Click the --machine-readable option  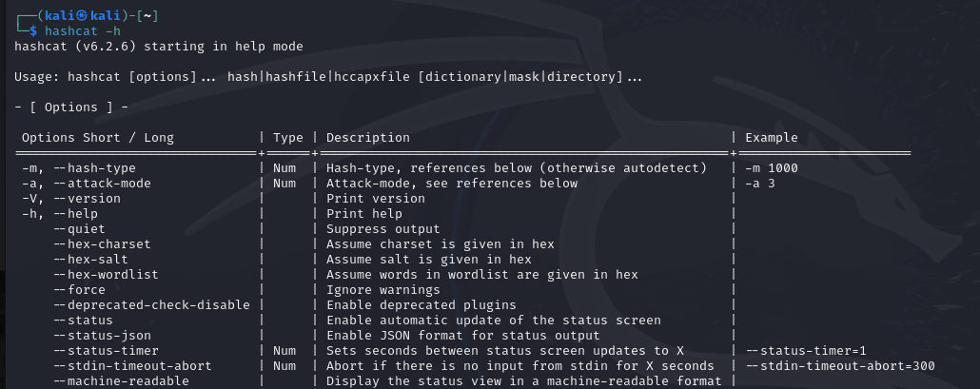point(121,380)
